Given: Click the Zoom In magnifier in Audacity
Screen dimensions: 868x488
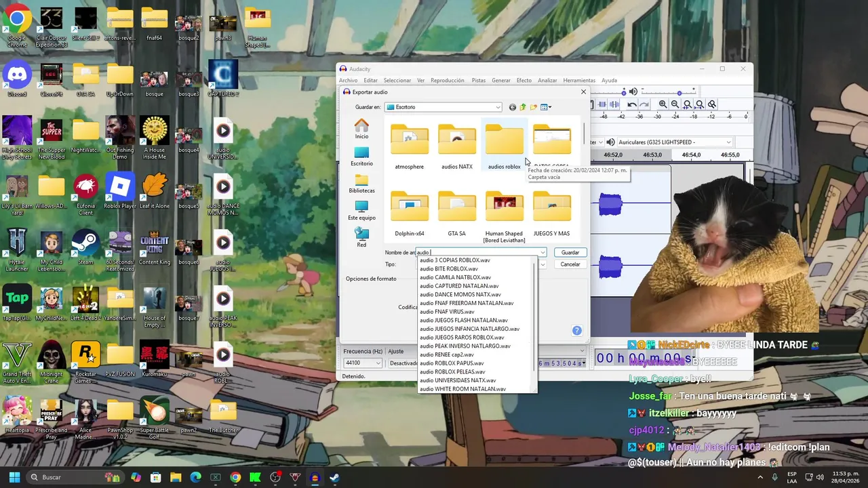Looking at the screenshot, I should (x=663, y=104).
